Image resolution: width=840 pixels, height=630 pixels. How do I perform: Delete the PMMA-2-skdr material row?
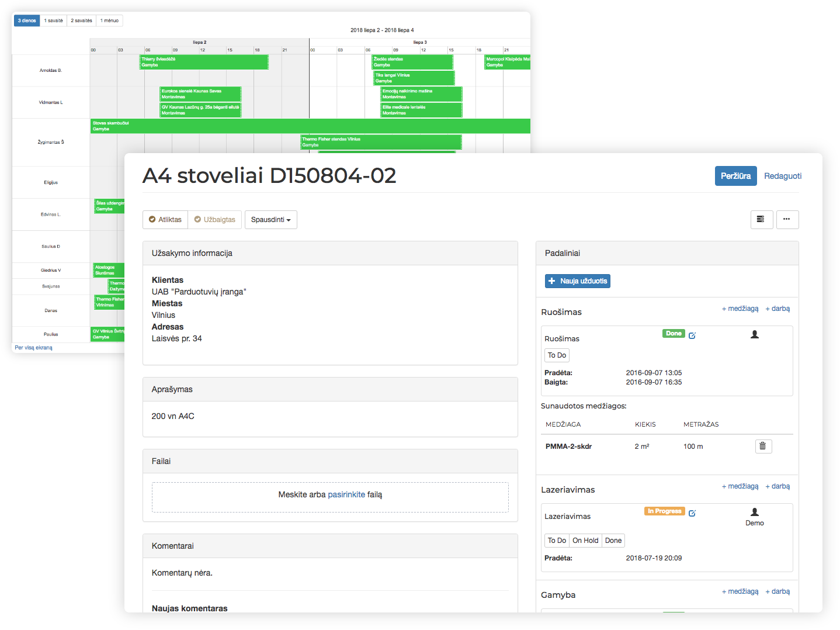coord(763,446)
